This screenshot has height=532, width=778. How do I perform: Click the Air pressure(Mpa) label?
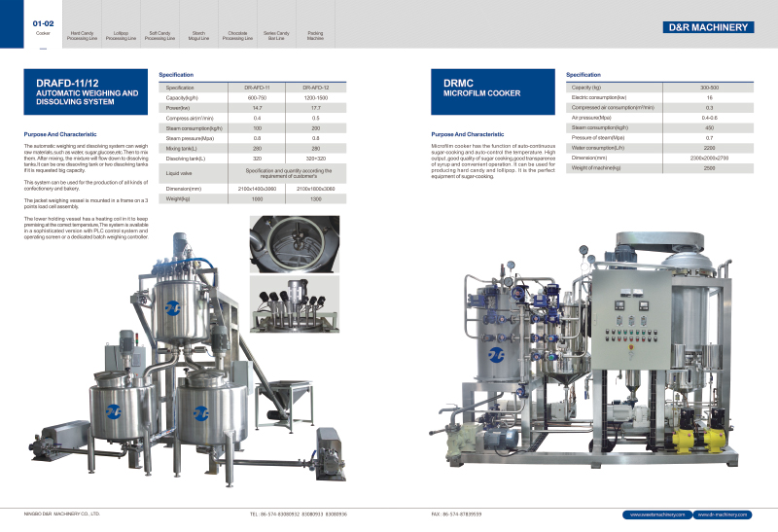[591, 118]
